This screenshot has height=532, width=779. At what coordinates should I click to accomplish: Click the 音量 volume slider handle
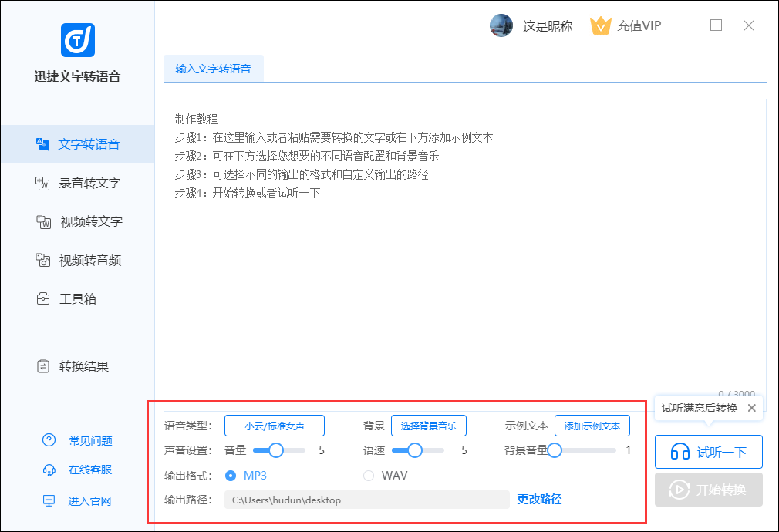click(x=275, y=450)
